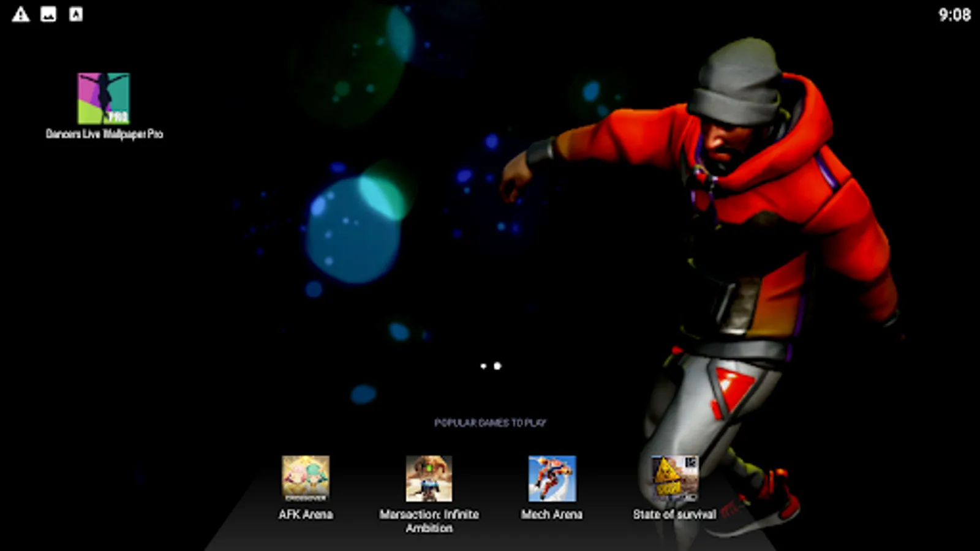Screen dimensions: 980x551
Task: Select the "Mech Arena" name label
Action: pos(552,514)
